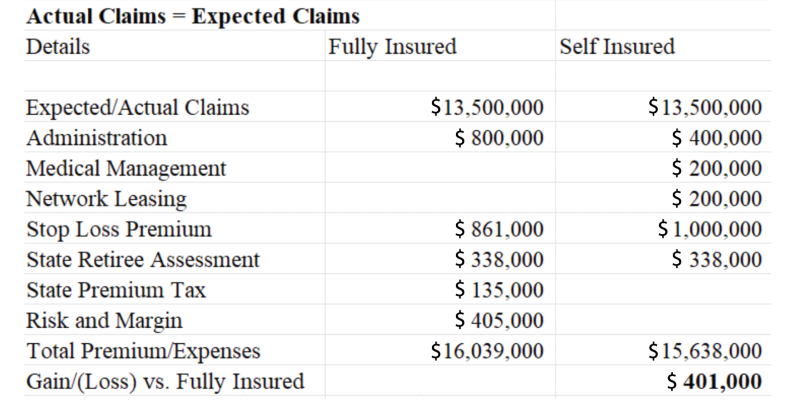The image size is (800, 400).
Task: Select the Details header cell
Action: 58,47
